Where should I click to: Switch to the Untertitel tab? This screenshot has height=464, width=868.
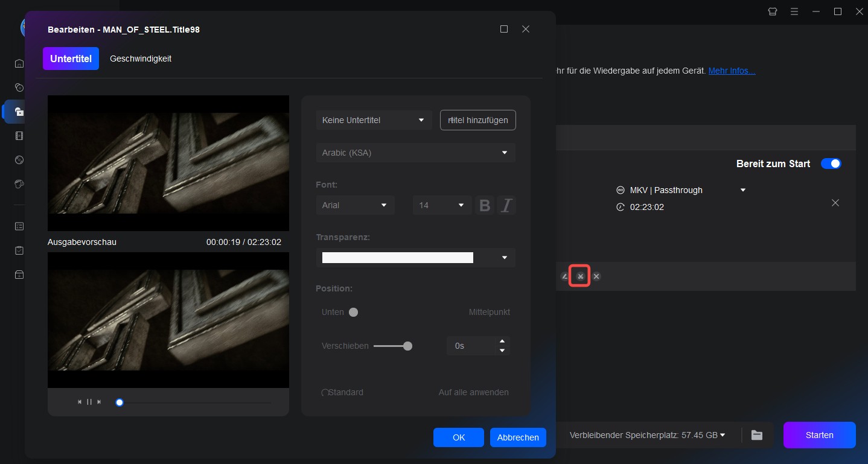point(71,59)
